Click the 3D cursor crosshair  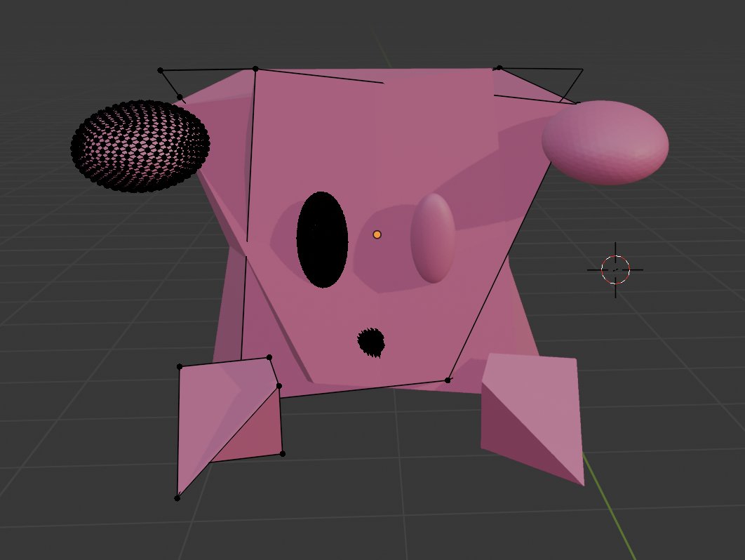[615, 270]
